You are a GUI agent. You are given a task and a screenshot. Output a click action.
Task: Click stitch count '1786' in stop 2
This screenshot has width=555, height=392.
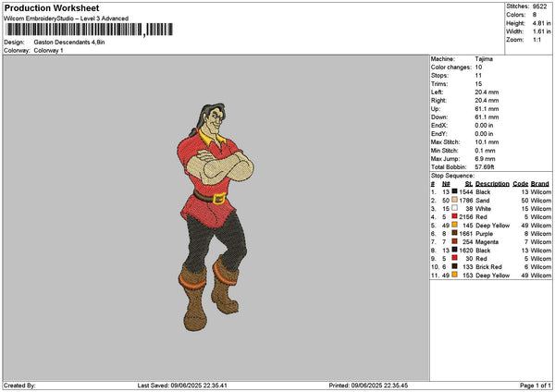(x=466, y=201)
